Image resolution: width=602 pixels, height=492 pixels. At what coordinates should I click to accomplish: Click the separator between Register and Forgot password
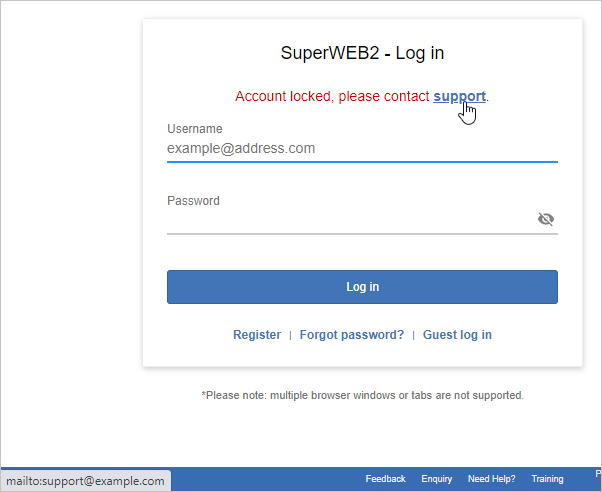click(290, 335)
